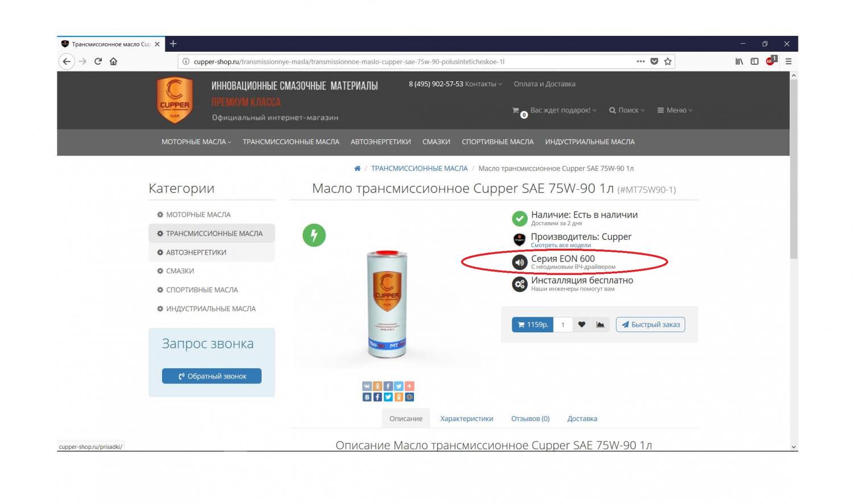Screen dimensions: 853x504
Task: Switch to the Доставка tab
Action: (x=582, y=419)
